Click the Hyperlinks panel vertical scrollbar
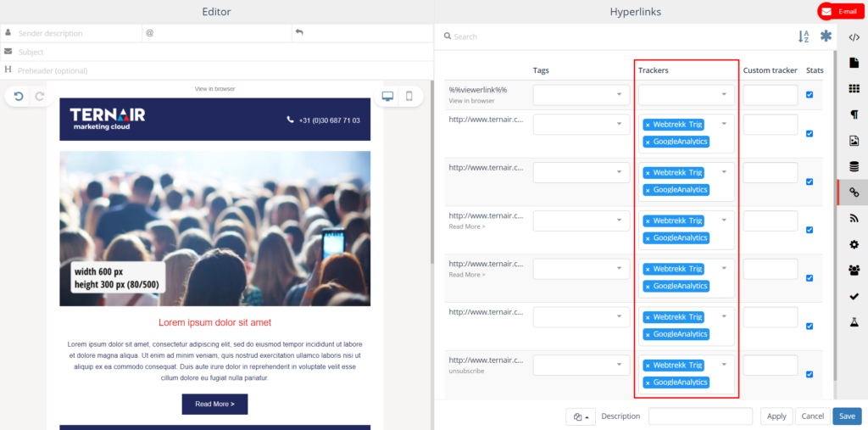Image resolution: width=868 pixels, height=430 pixels. (834, 216)
